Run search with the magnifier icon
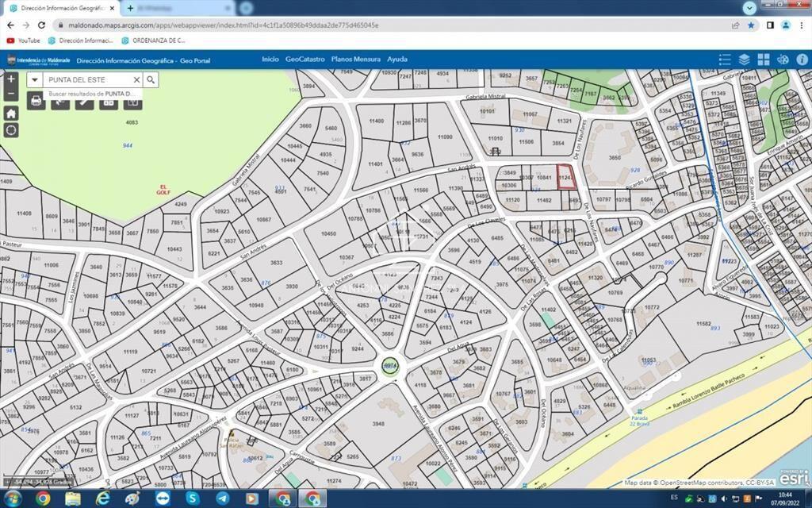 151,80
